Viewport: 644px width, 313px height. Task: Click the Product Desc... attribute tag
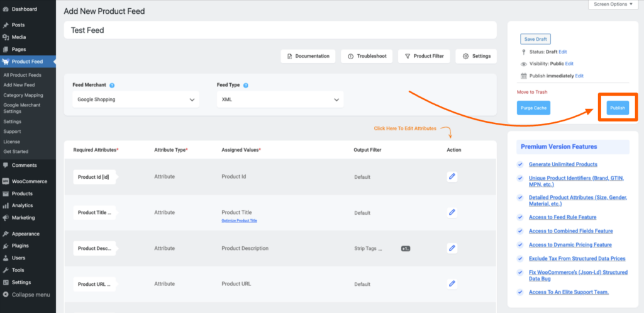pos(94,248)
